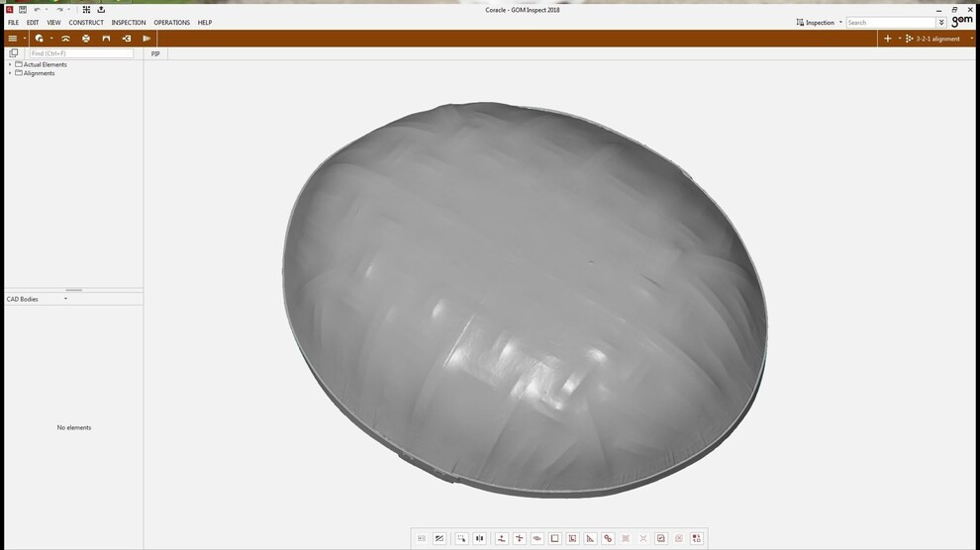The height and width of the screenshot is (550, 980).
Task: Click the flag-shaped icon in orange toolbar
Action: (147, 39)
